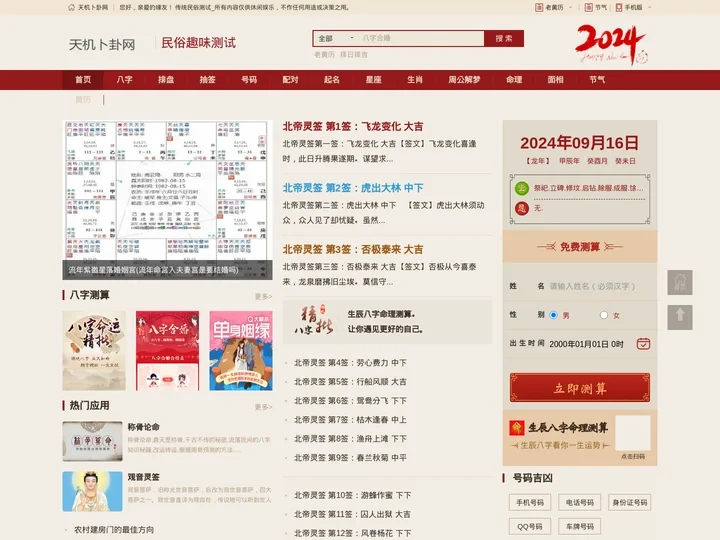The width and height of the screenshot is (720, 540).
Task: Open the 观音灵签 thumbnail image
Action: (x=92, y=491)
